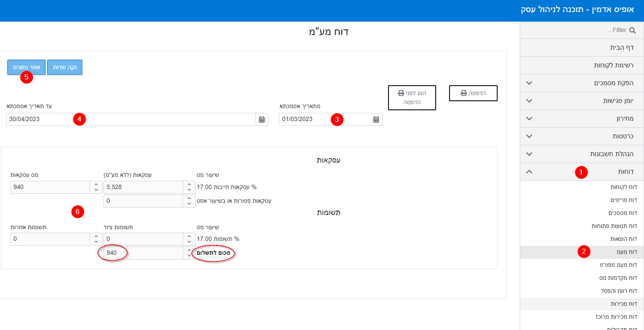Screen dimensions: 644x330
Task: Click the search magnifier icon in Filter
Action: 632,30
